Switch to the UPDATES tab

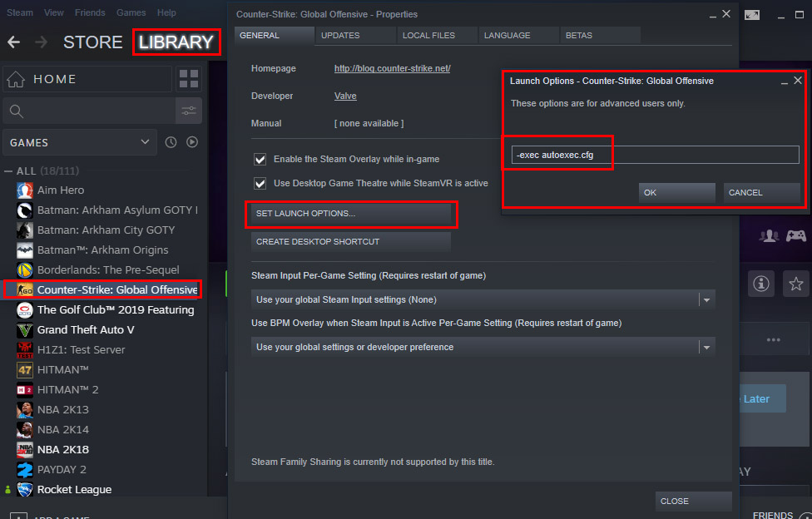(x=355, y=35)
